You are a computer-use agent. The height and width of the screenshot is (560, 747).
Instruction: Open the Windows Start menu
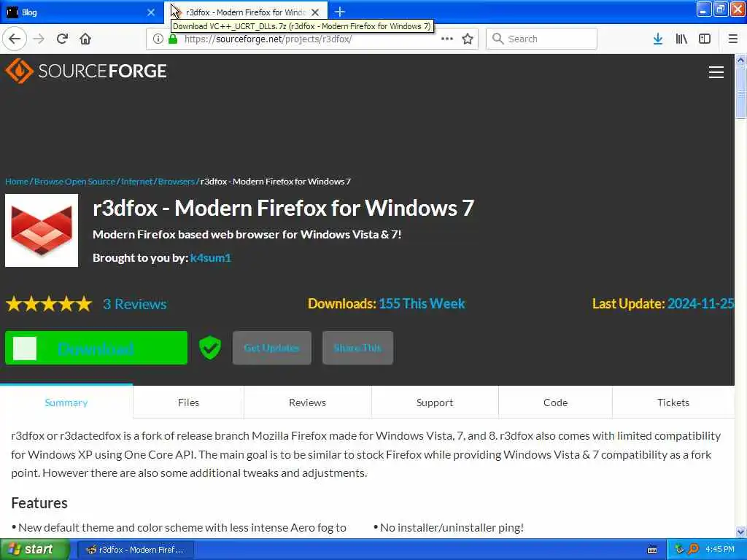(35, 549)
